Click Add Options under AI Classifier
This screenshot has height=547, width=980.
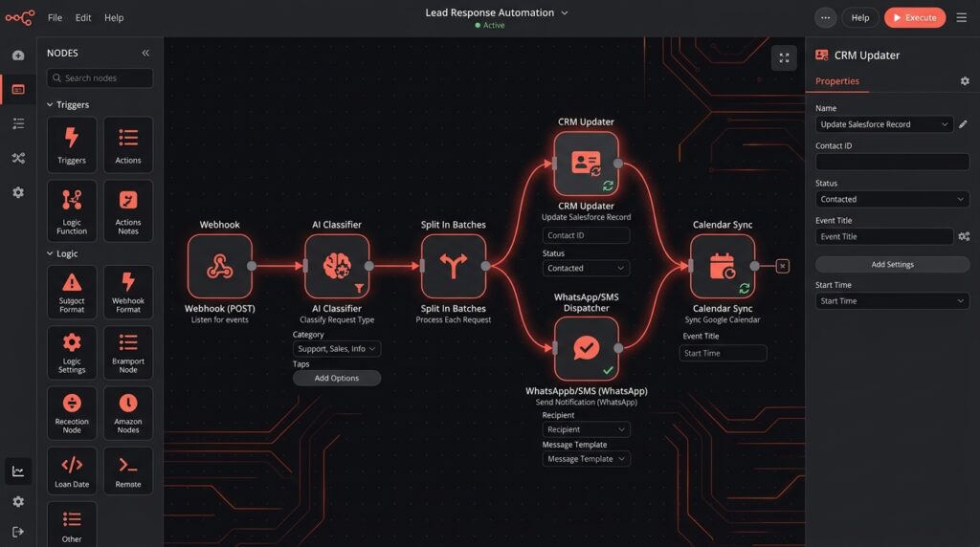click(x=337, y=378)
